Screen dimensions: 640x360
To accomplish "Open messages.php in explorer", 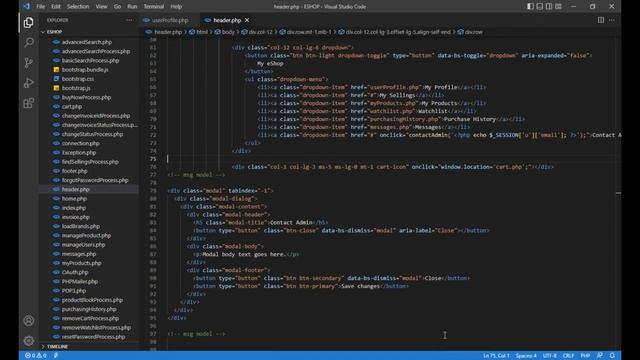I will coord(79,254).
